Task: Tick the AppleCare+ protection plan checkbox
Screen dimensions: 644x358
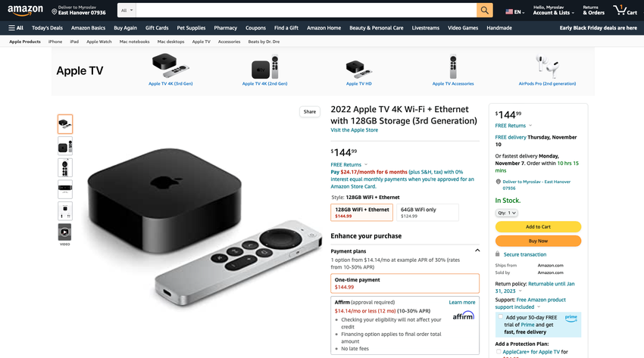Action: (x=499, y=351)
